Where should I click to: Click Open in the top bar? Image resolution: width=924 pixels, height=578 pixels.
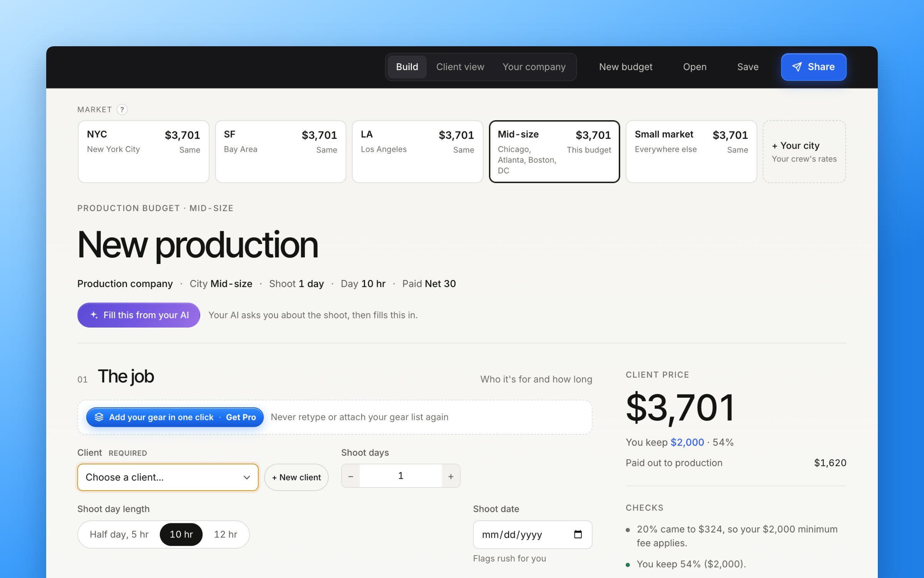[695, 67]
